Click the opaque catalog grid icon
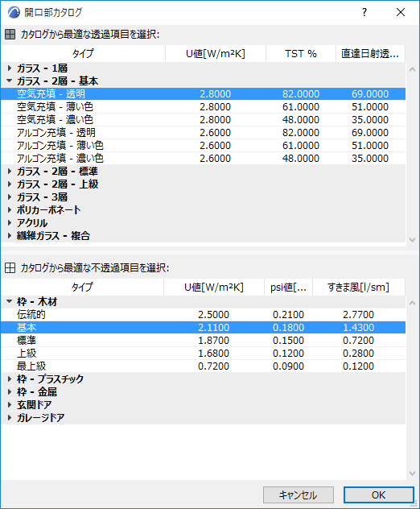This screenshot has height=509, width=420. click(10, 268)
